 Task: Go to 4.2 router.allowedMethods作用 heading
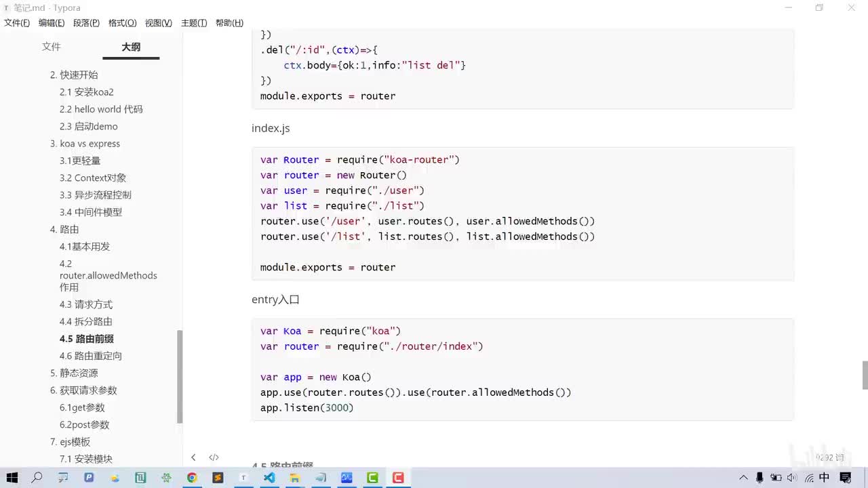click(108, 275)
